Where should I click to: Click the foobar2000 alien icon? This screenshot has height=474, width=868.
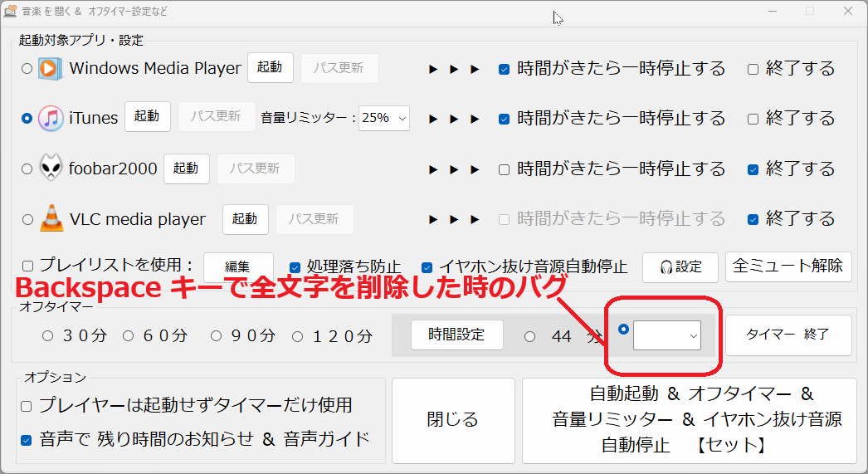[x=51, y=169]
